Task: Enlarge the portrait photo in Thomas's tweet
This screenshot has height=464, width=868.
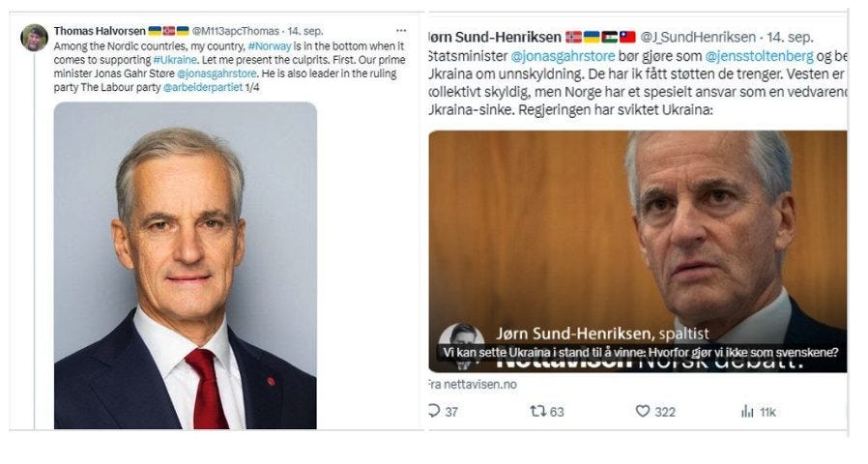Action: (186, 265)
